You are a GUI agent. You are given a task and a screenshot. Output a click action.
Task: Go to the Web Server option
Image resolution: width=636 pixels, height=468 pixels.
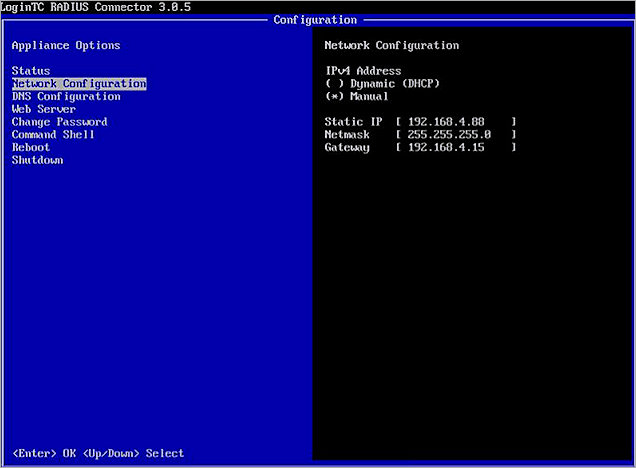pos(44,109)
